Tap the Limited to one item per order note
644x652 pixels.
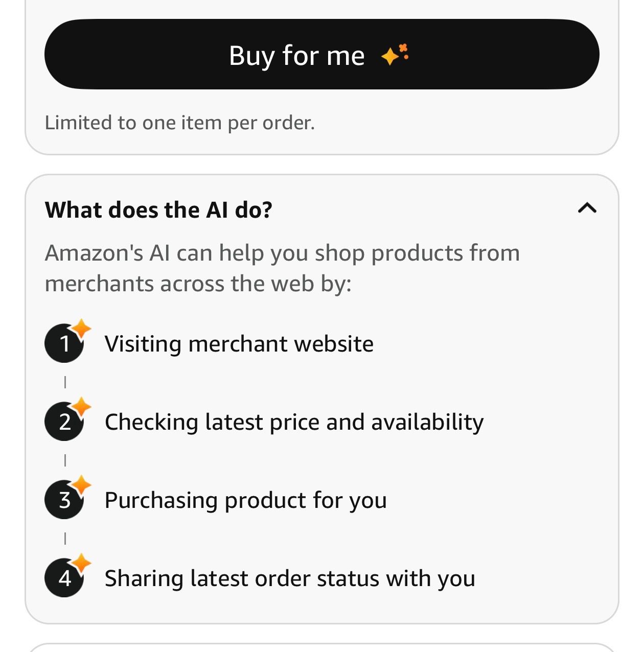tap(179, 123)
